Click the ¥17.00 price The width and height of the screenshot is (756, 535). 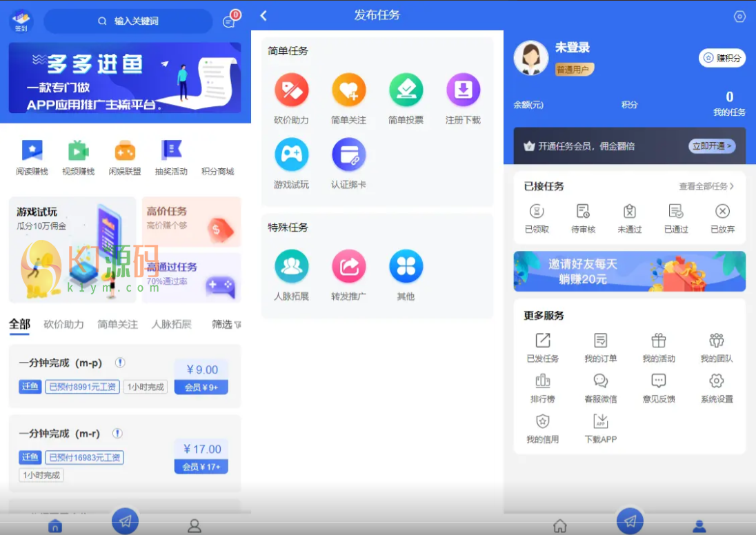pos(202,450)
